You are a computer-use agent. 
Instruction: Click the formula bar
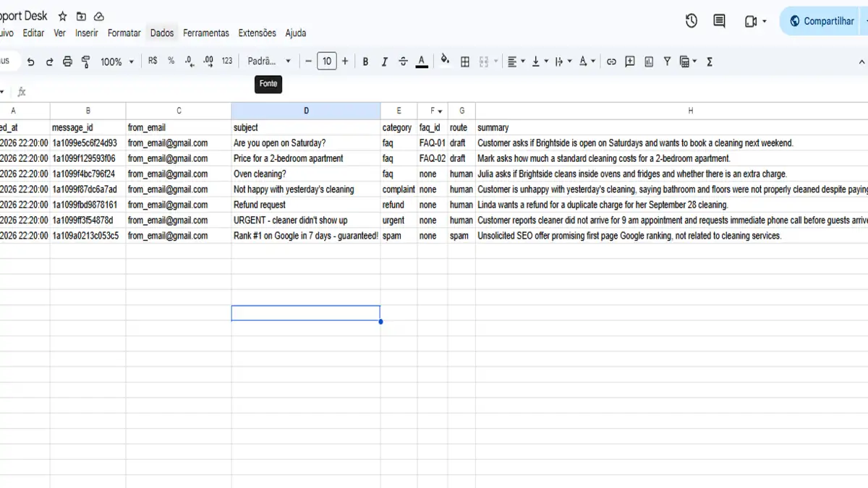[x=448, y=92]
